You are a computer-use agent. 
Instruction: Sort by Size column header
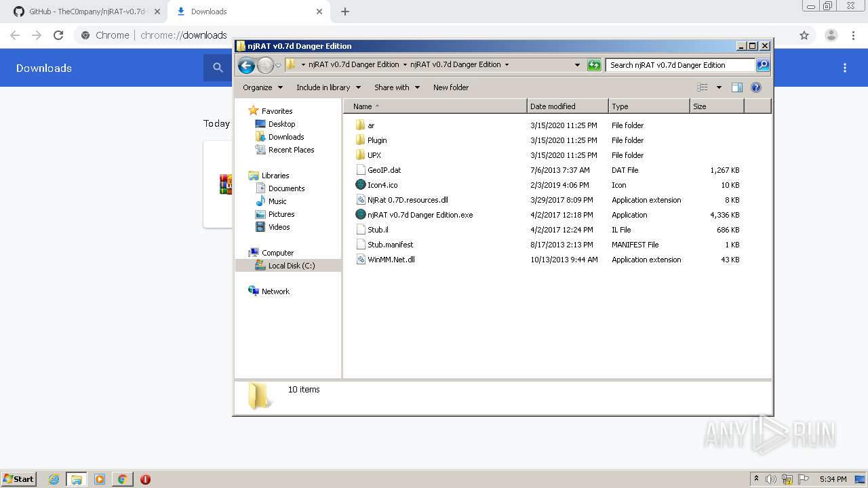tap(717, 106)
